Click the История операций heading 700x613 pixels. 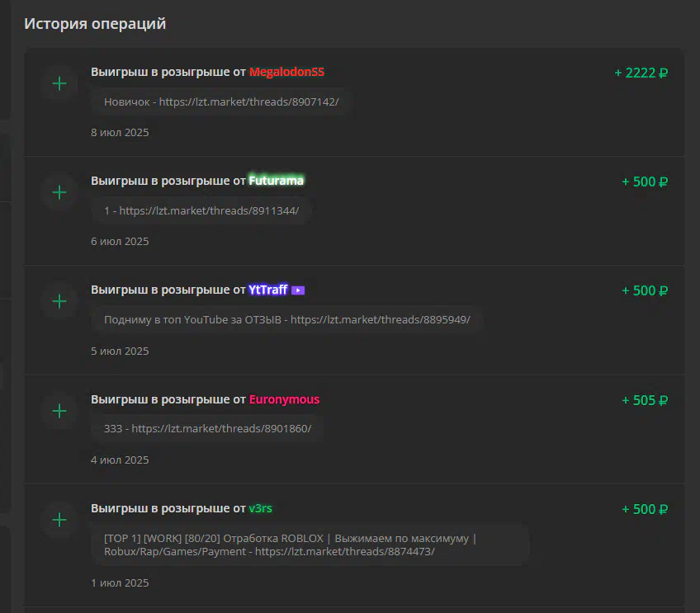pos(95,24)
